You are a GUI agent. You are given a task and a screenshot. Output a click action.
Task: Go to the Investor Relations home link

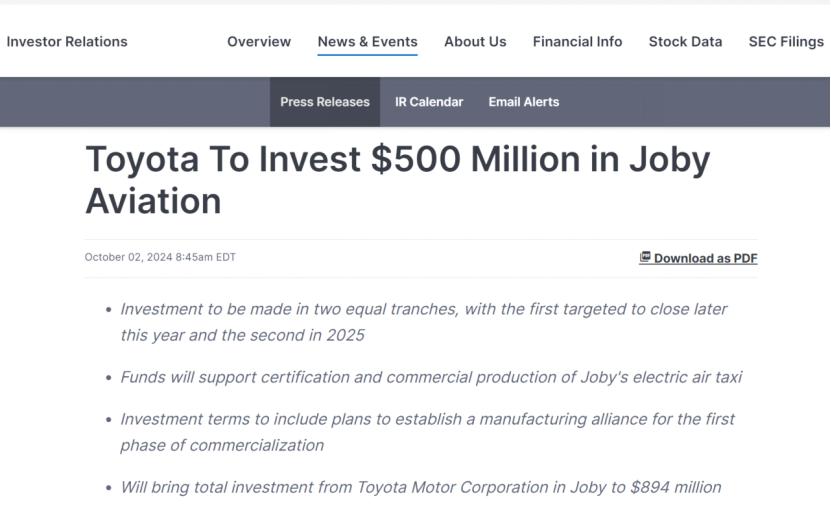[67, 42]
